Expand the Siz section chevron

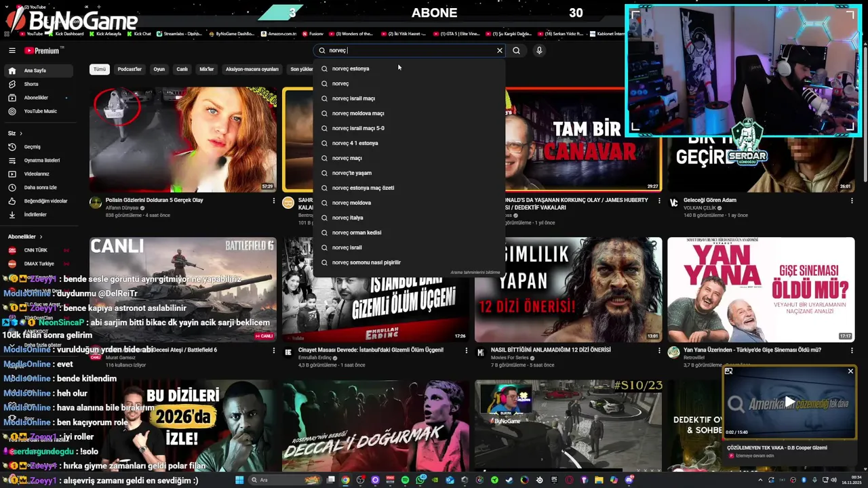[x=20, y=134]
